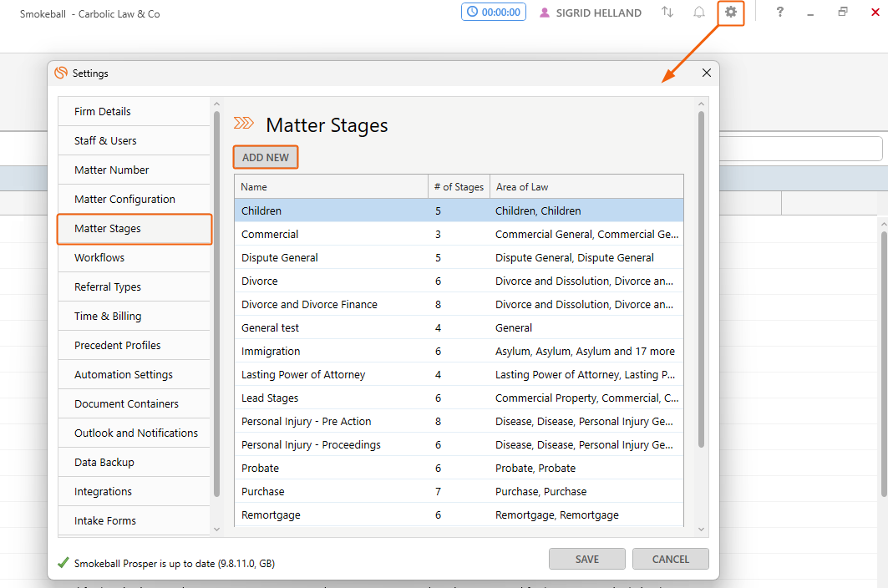Click the SIGRID HELLAND user profile
This screenshot has width=888, height=588.
click(x=591, y=13)
